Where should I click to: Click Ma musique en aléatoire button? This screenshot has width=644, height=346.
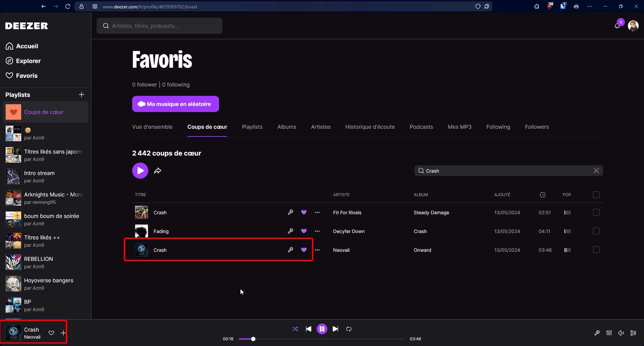[x=175, y=104]
